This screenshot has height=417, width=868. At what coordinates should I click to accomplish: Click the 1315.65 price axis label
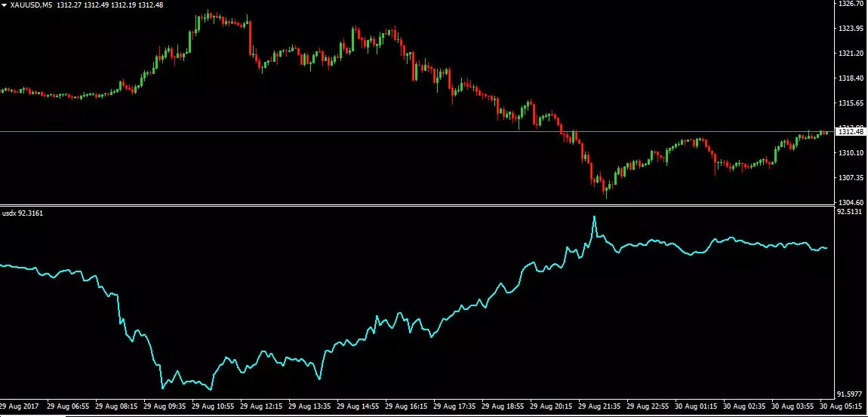(x=851, y=103)
